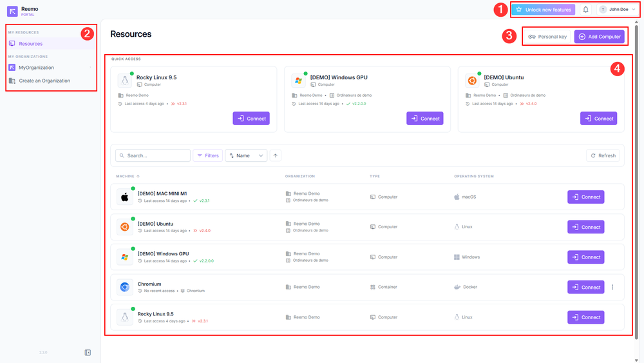Viewport: 644px width, 363px height.
Task: Open the Filters button
Action: [208, 155]
